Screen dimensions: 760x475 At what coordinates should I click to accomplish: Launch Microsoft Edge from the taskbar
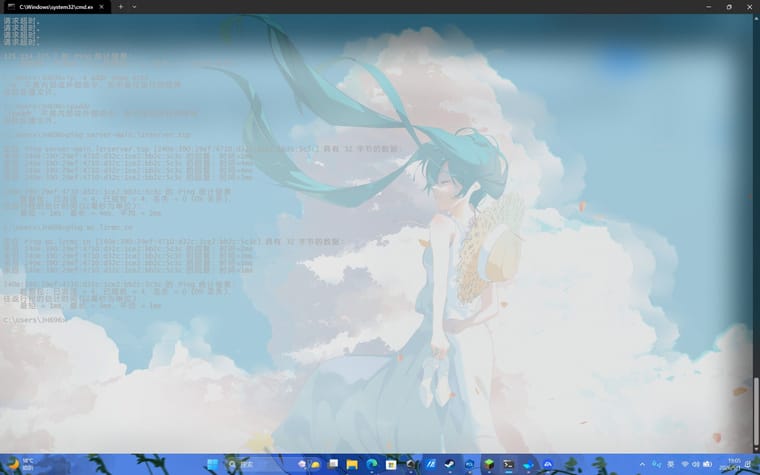point(372,464)
